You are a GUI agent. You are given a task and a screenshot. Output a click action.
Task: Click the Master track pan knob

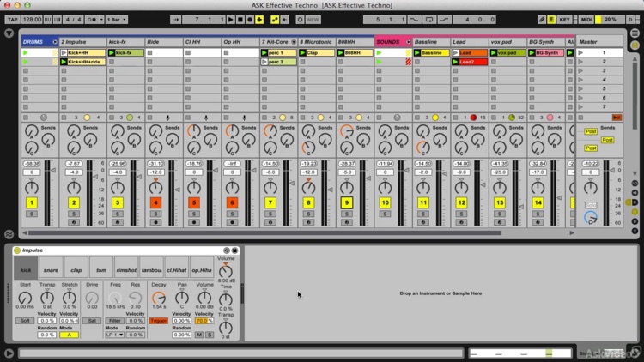point(591,188)
